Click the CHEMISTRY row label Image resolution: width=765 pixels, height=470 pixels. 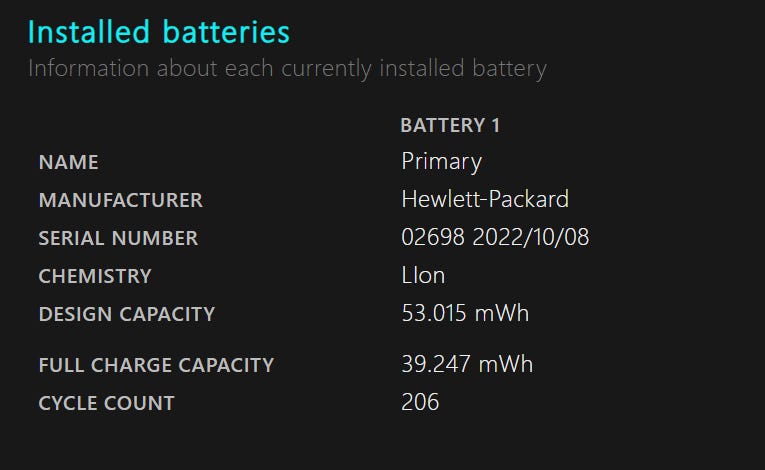pos(95,276)
